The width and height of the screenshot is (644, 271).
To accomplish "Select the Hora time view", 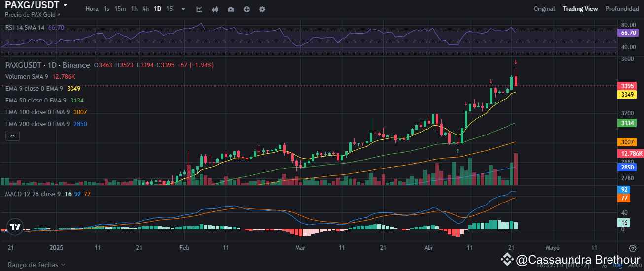I will (92, 9).
